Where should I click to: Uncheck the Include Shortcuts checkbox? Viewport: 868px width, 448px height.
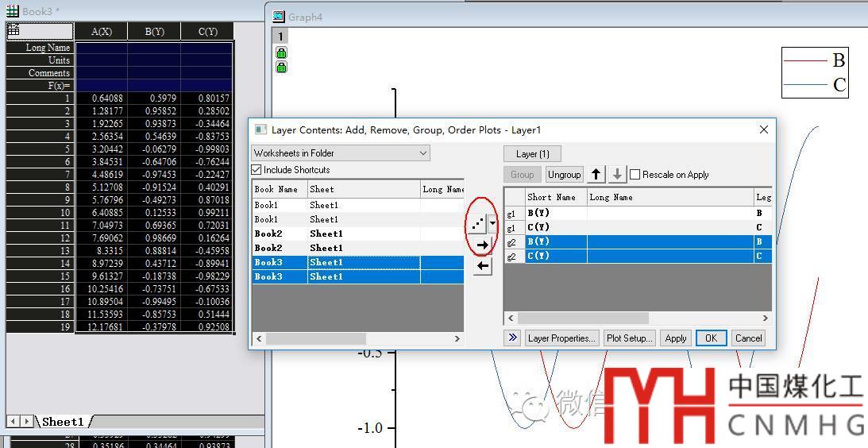pos(257,170)
